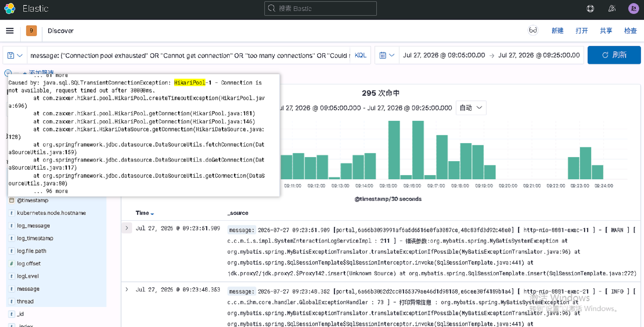Open the 新建 menu item
644x327 pixels.
557,31
